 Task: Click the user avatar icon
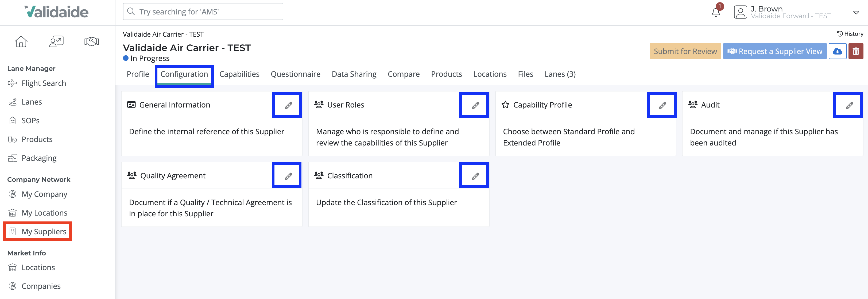pyautogui.click(x=740, y=12)
